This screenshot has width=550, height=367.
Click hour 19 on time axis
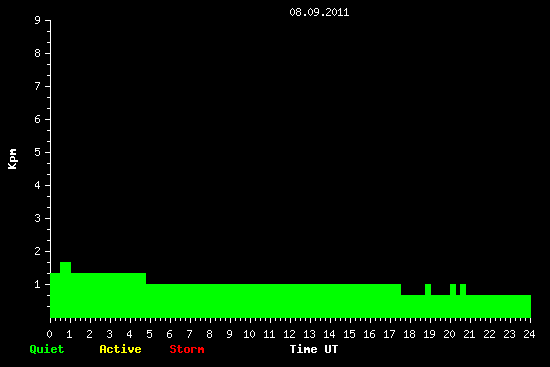pos(429,334)
